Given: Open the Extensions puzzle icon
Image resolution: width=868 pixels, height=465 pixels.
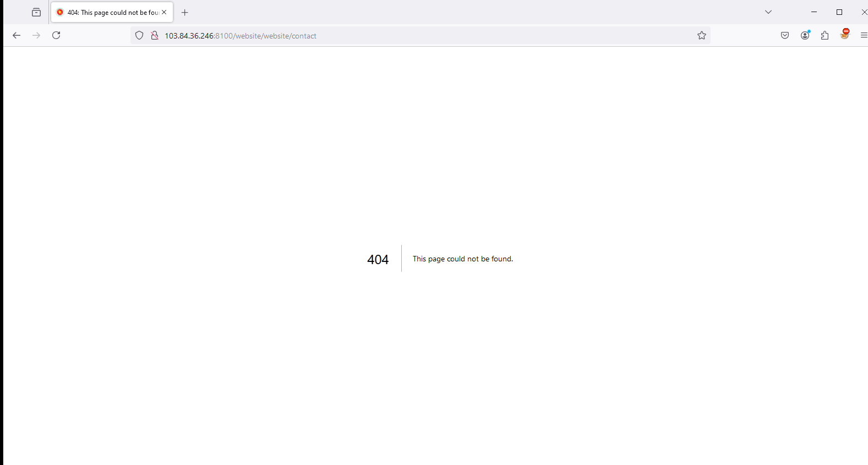Looking at the screenshot, I should click(825, 35).
